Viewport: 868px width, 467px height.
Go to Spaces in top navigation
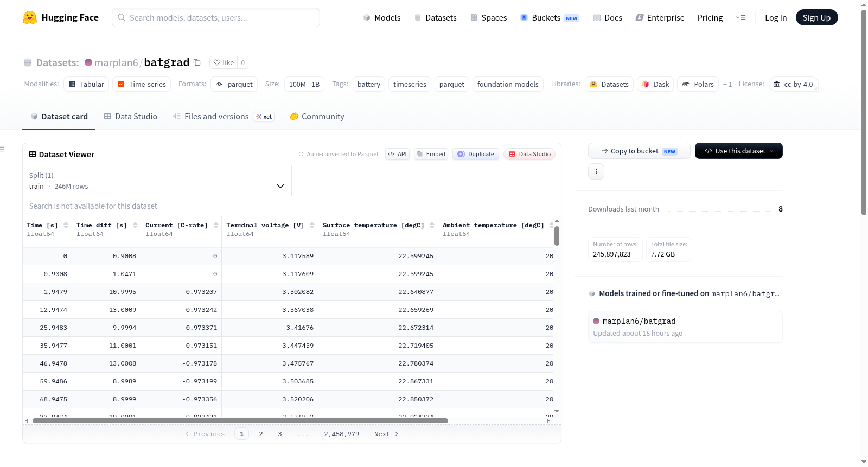(x=489, y=18)
